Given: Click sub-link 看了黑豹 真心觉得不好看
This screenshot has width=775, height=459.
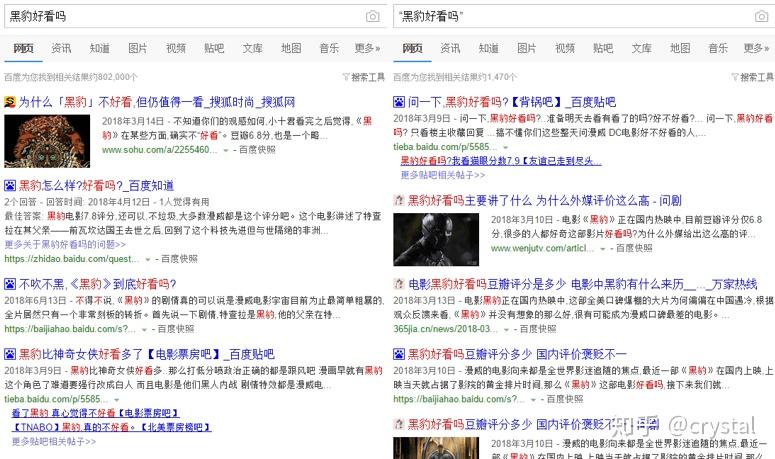Looking at the screenshot, I should pos(95,413).
